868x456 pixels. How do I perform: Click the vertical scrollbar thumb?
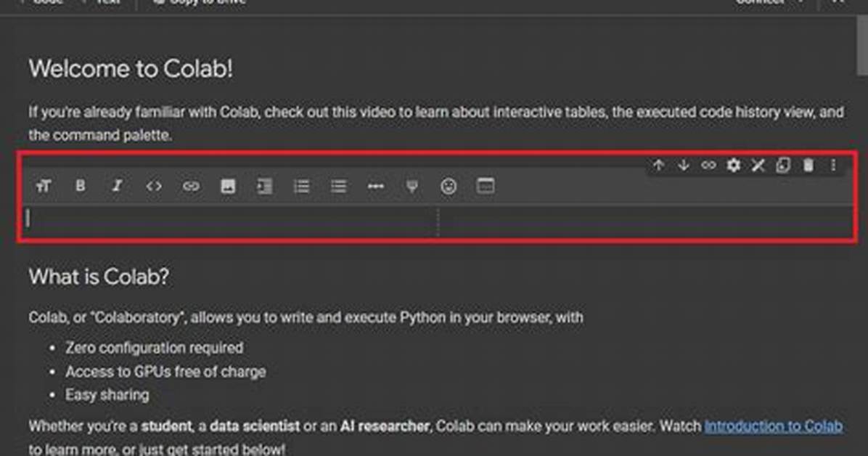click(862, 44)
